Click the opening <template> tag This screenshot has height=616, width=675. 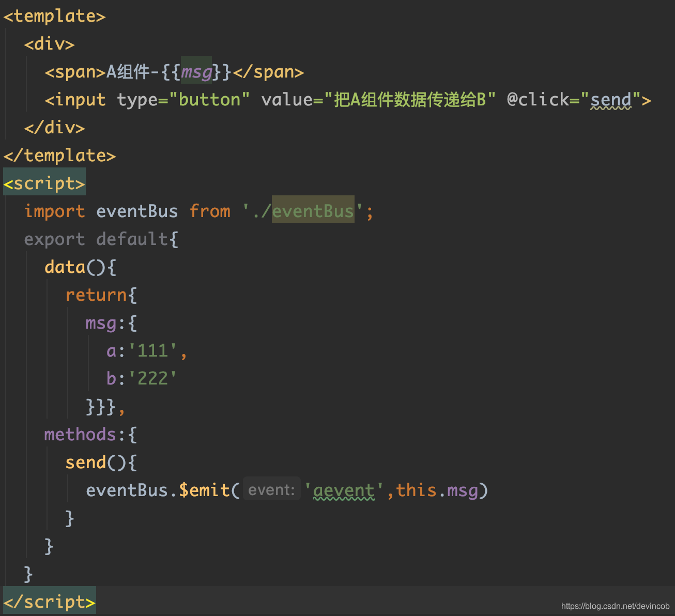(54, 16)
